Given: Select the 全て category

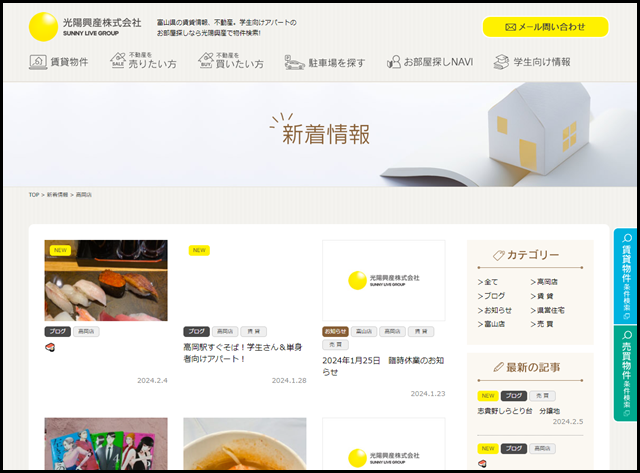Looking at the screenshot, I should 488,282.
